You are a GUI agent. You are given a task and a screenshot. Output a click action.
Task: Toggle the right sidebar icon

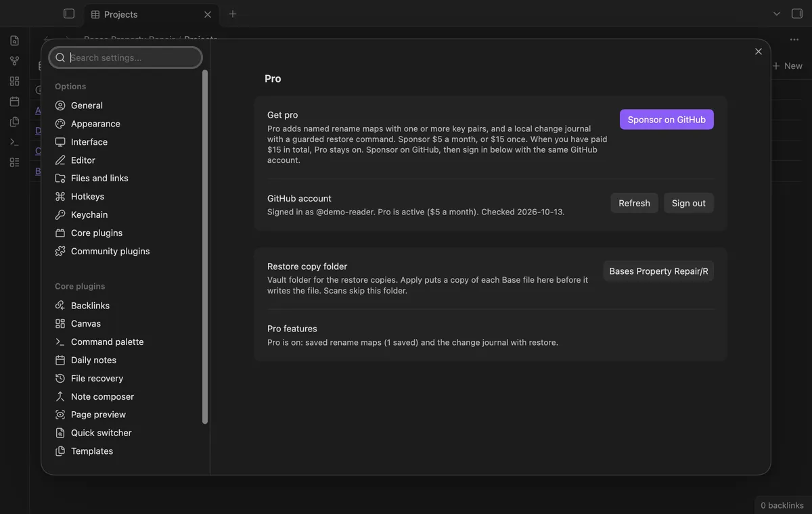pos(797,14)
